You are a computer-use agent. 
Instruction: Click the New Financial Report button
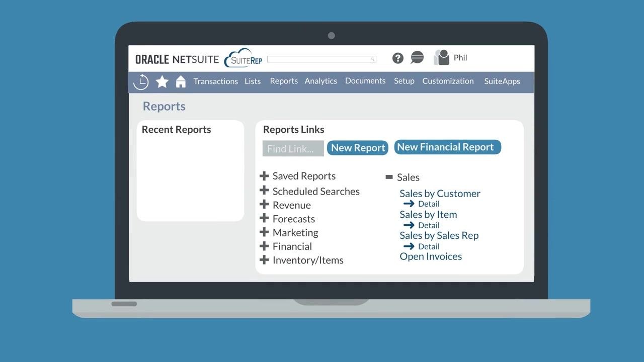click(447, 147)
